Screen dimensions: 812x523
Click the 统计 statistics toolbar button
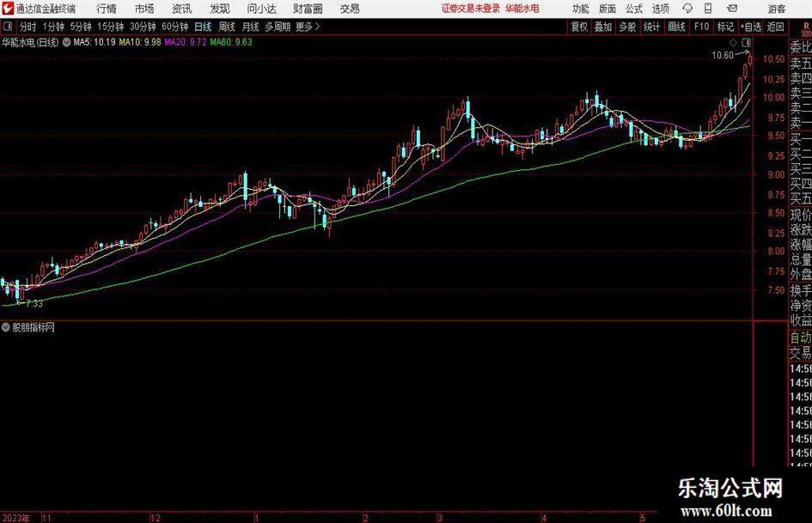tap(651, 27)
